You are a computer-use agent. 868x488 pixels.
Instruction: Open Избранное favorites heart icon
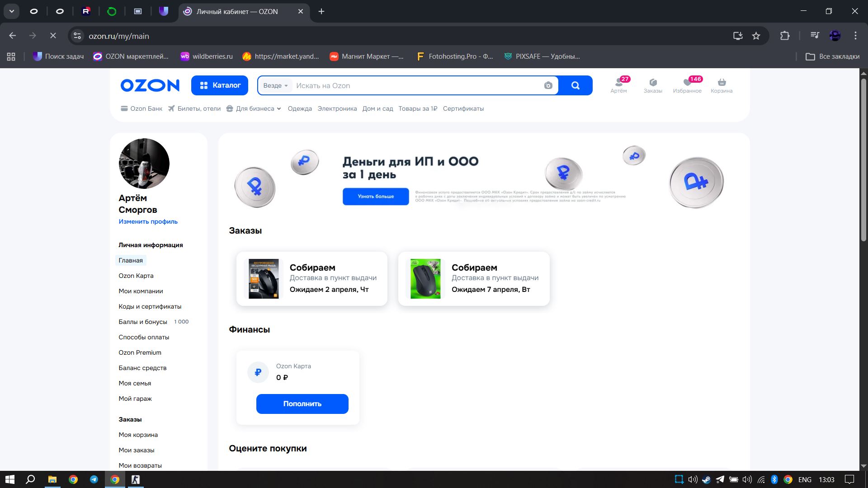687,85
